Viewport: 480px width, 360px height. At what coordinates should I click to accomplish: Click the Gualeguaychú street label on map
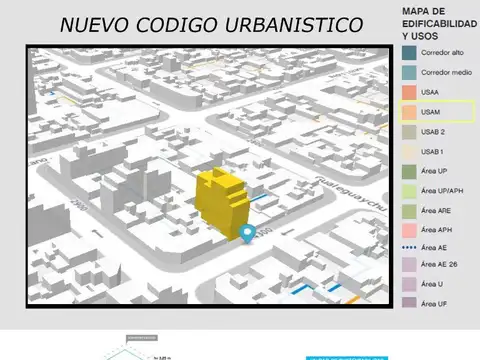pyautogui.click(x=351, y=194)
